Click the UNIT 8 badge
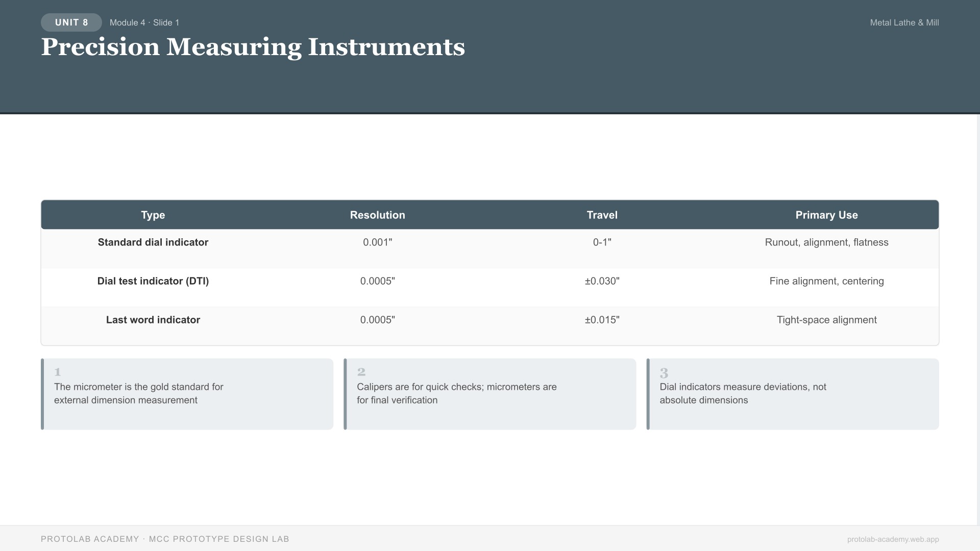980x551 pixels. point(71,22)
